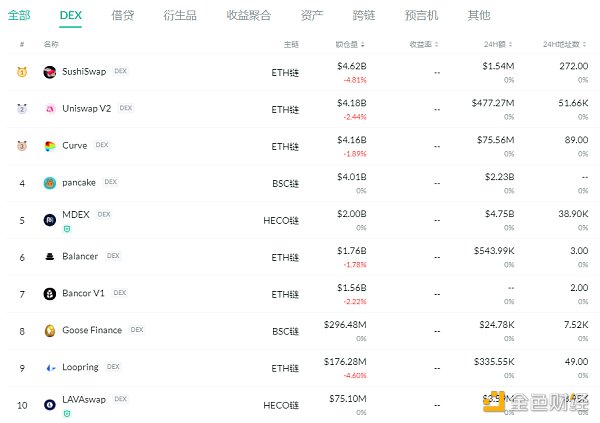Click the pancake logo icon
Screen dimensions: 600x423
click(x=50, y=183)
